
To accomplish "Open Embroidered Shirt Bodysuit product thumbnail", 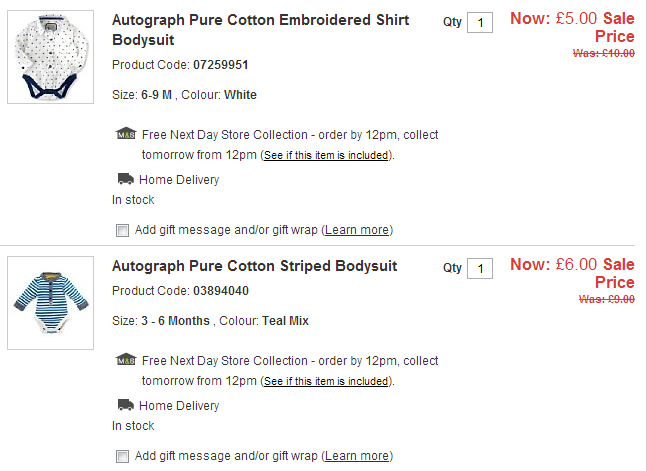I will tap(50, 57).
